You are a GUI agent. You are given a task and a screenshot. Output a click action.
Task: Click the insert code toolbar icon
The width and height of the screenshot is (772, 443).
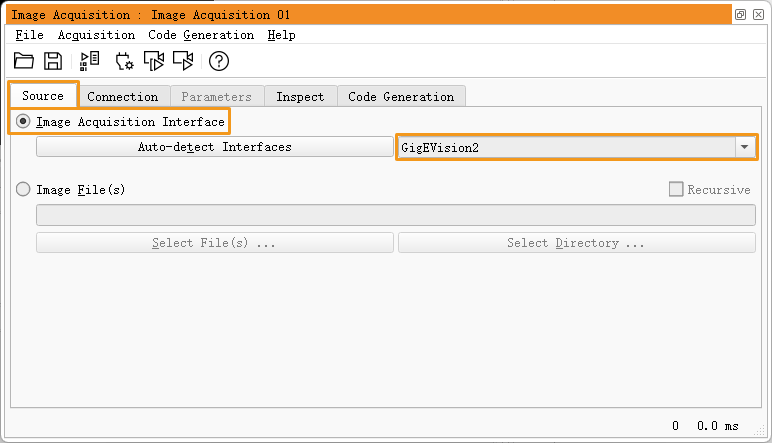90,61
